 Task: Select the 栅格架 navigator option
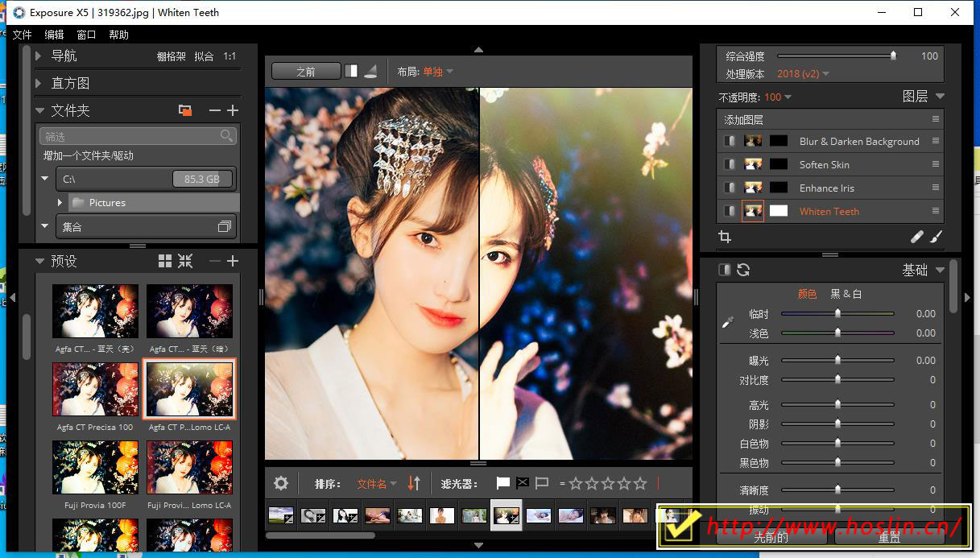[171, 56]
